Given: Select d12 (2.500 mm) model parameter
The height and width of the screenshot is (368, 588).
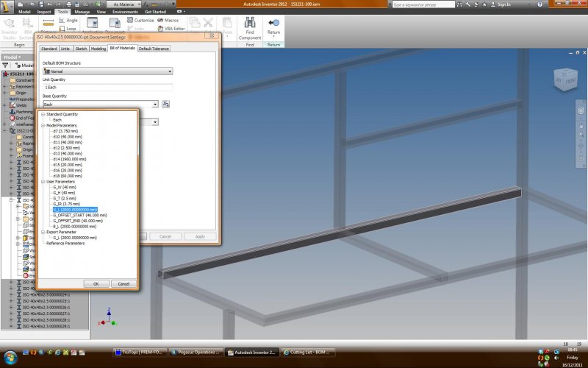Looking at the screenshot, I should coord(66,148).
